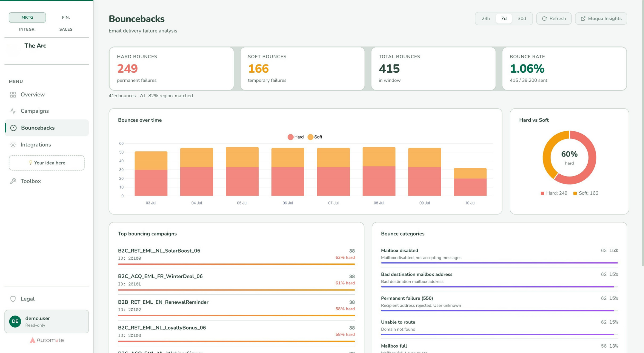
Task: Click the refresh arrow icon
Action: pyautogui.click(x=545, y=19)
